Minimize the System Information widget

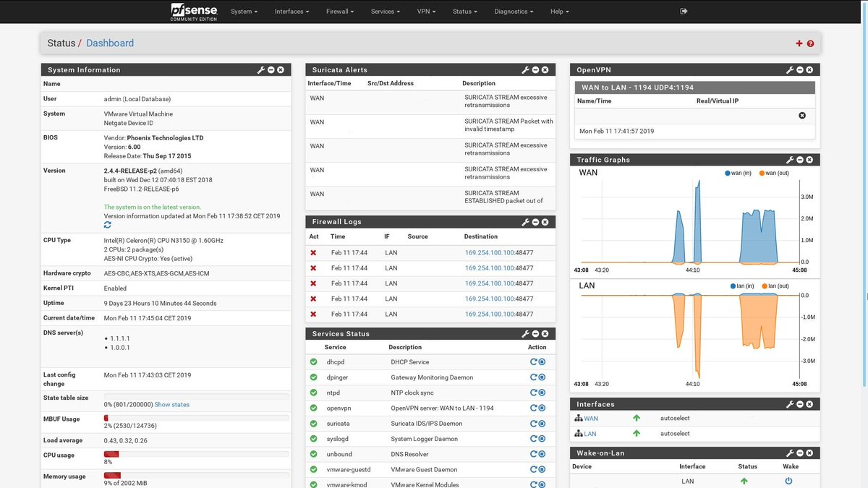coord(271,70)
